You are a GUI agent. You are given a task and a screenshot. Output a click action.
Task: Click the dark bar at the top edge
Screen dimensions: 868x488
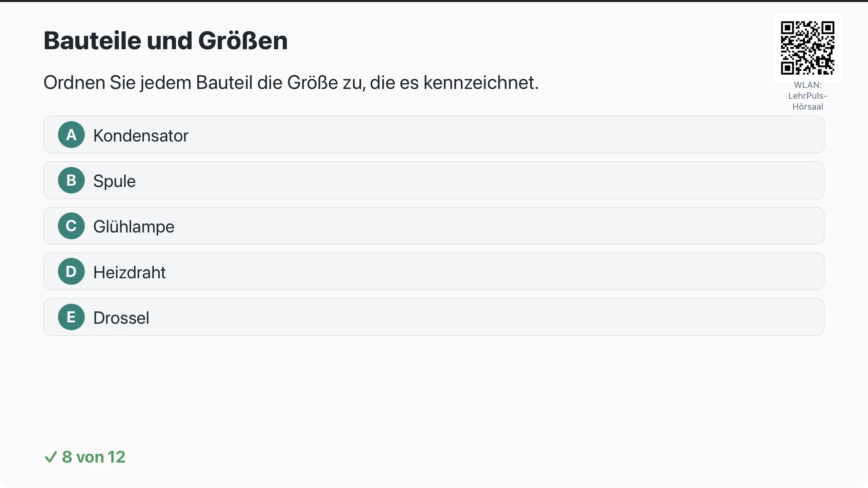[434, 1]
